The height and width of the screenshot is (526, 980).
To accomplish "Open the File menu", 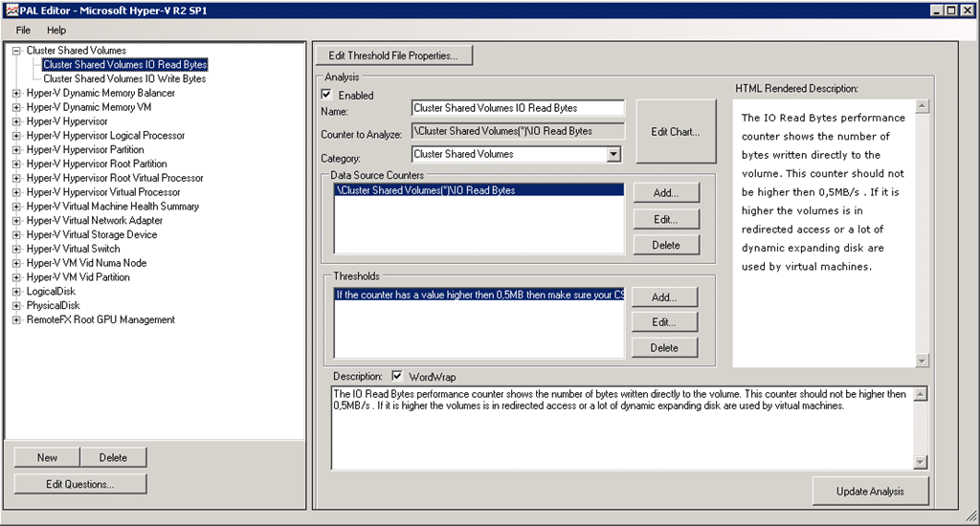I will point(23,30).
